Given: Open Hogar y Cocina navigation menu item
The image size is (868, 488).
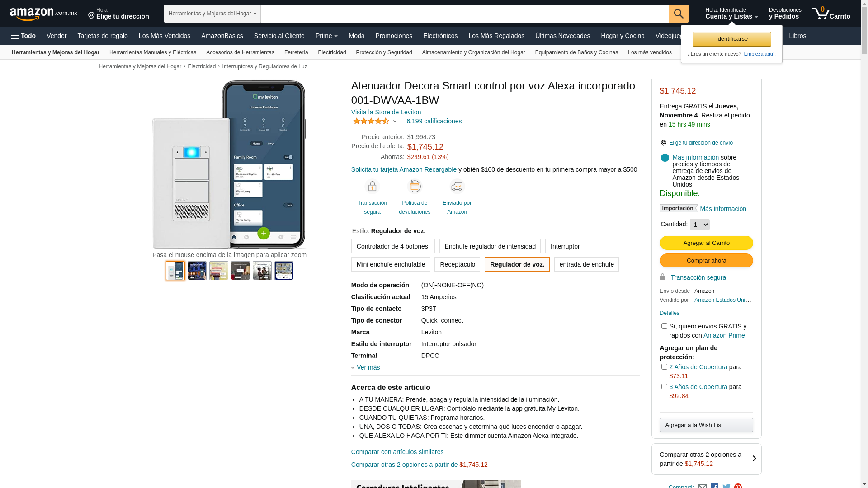Looking at the screenshot, I should (623, 36).
